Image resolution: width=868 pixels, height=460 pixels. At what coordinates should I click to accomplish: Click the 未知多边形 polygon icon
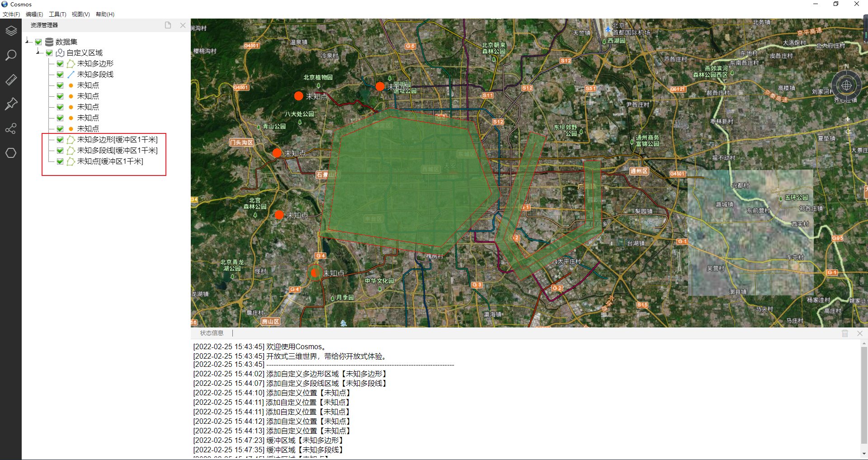pos(71,64)
